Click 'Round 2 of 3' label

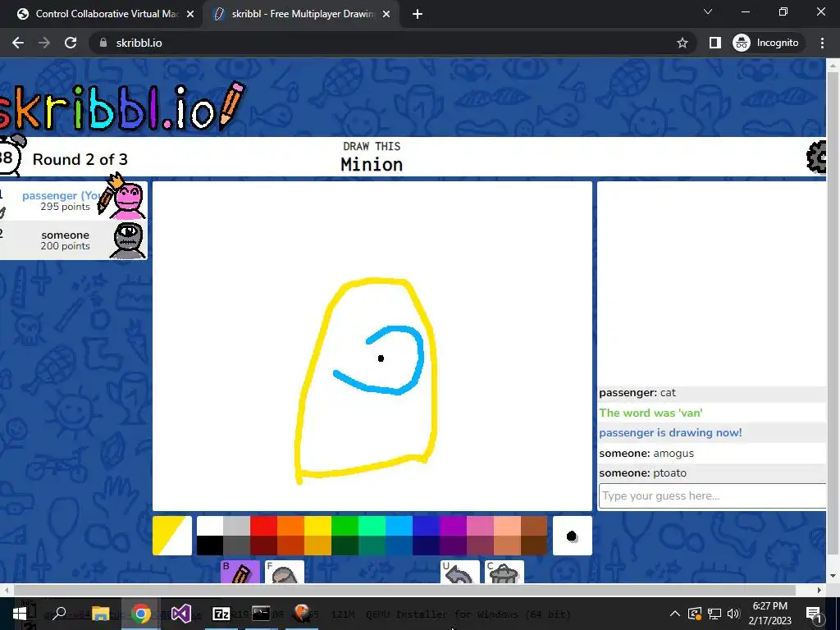pos(80,160)
